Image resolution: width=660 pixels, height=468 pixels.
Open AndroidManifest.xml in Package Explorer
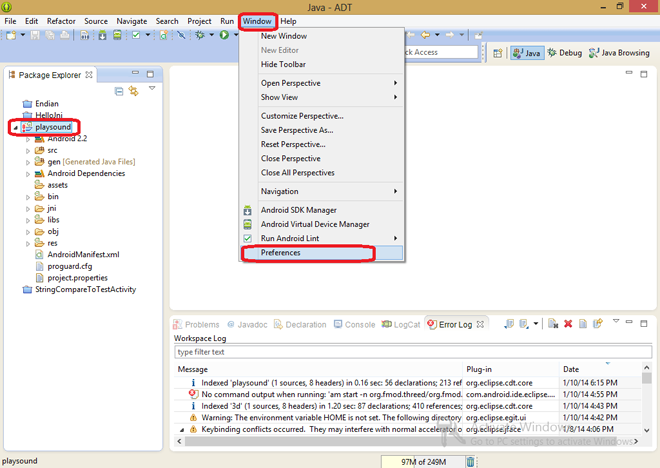pyautogui.click(x=83, y=255)
